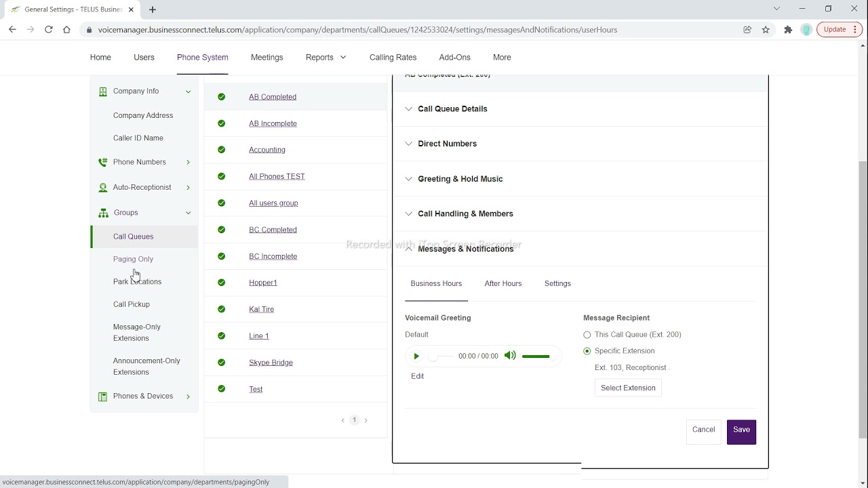Expand Phones & Devices sidebar group
This screenshot has height=488, width=868.
click(x=188, y=396)
